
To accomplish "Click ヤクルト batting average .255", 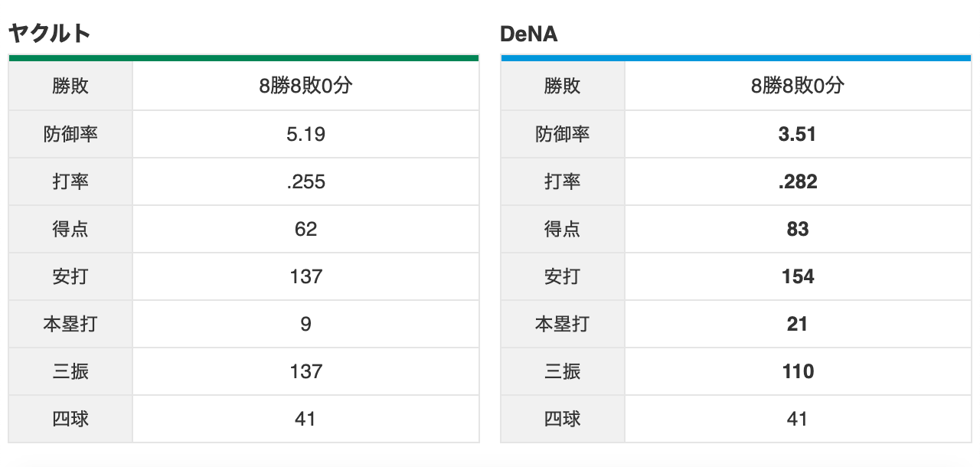I will tap(305, 181).
